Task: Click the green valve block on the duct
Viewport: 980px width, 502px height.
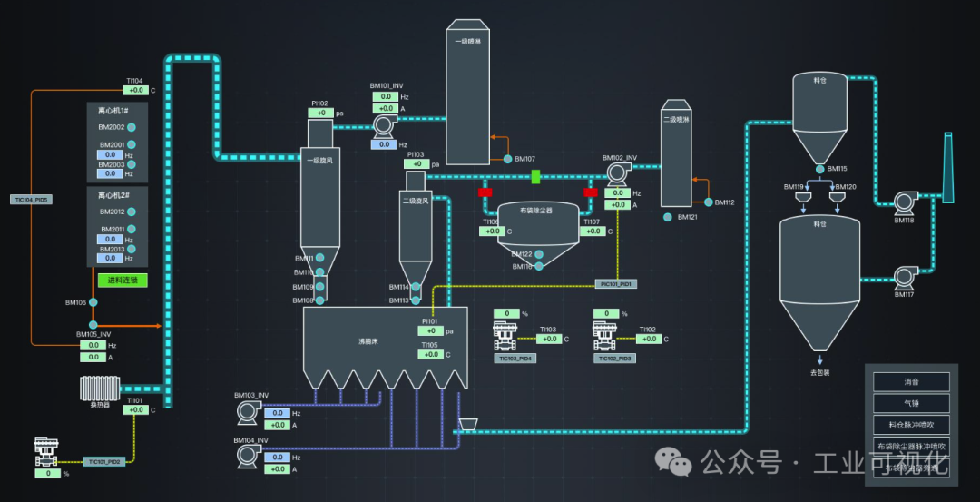Action: (535, 176)
